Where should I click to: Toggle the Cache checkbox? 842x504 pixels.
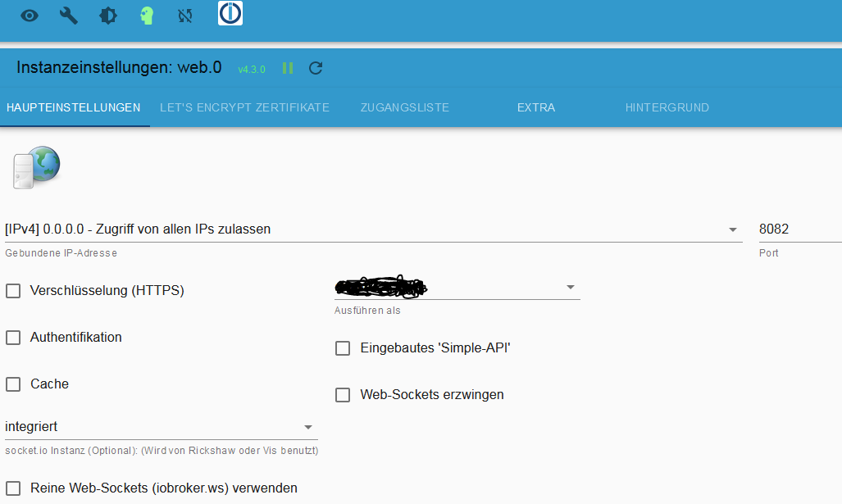(13, 384)
